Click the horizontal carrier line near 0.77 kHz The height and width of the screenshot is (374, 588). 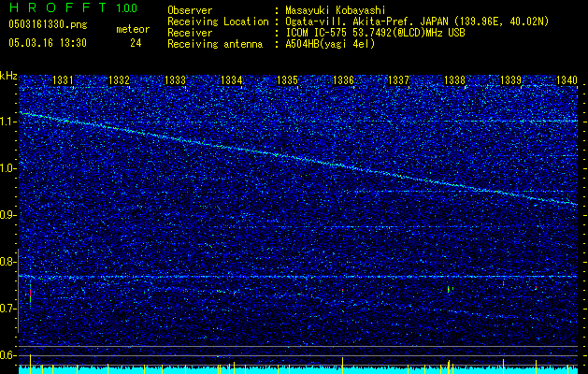point(298,277)
